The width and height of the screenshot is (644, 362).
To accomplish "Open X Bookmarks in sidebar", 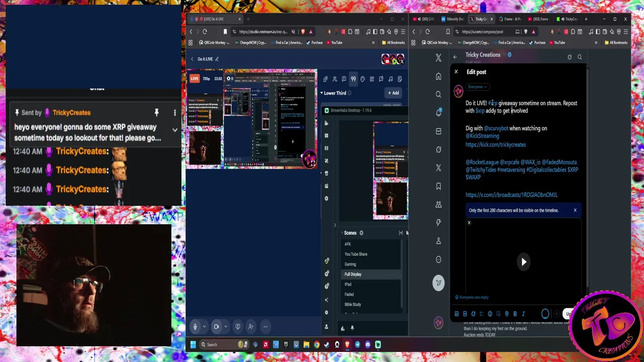I will pyautogui.click(x=438, y=186).
